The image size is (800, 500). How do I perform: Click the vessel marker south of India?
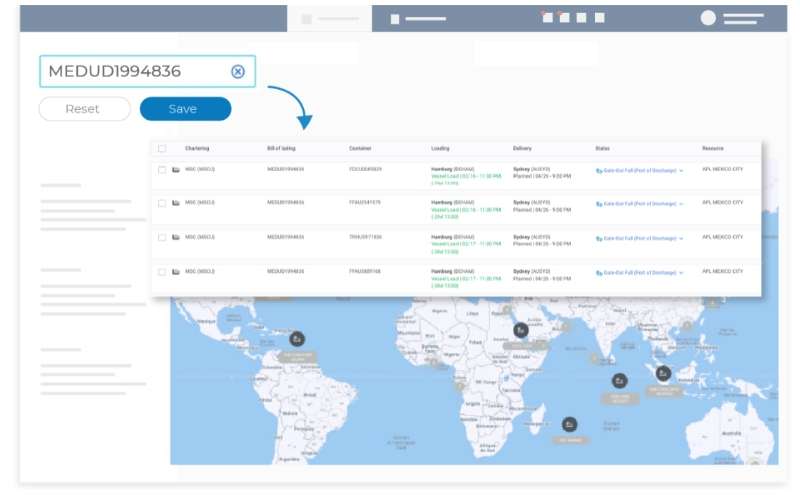click(619, 380)
